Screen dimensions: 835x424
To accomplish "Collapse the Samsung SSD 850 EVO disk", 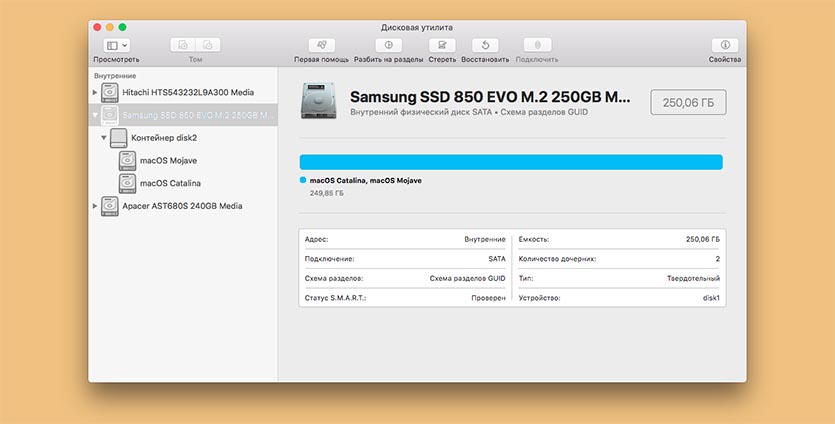I will [95, 115].
